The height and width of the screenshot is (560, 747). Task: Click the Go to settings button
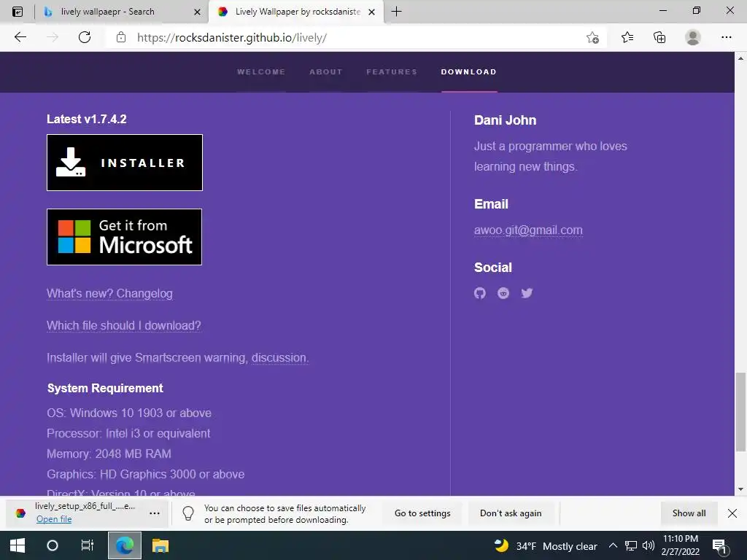(x=422, y=513)
